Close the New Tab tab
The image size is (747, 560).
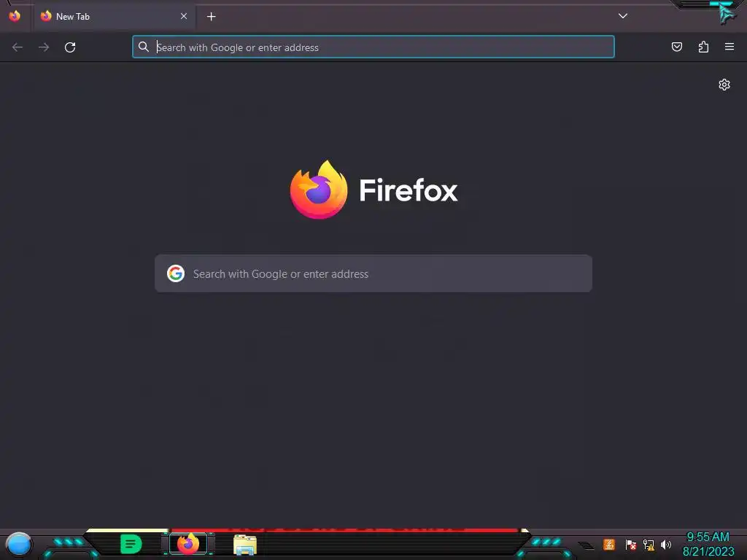(x=183, y=16)
